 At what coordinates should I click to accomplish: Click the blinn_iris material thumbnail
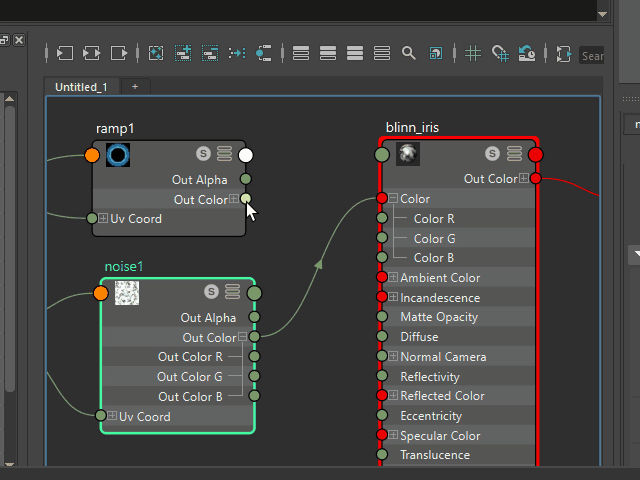pyautogui.click(x=407, y=154)
